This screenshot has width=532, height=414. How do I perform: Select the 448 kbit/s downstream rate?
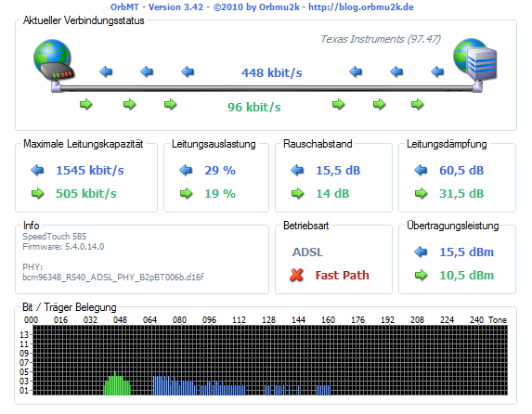[x=271, y=72]
